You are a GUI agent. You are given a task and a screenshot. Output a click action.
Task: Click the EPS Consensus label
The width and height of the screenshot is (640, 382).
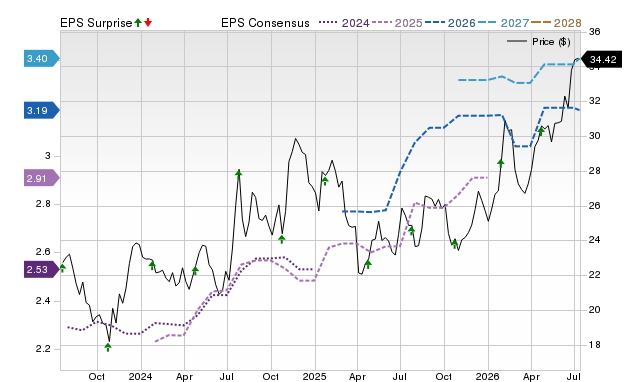[x=265, y=23]
